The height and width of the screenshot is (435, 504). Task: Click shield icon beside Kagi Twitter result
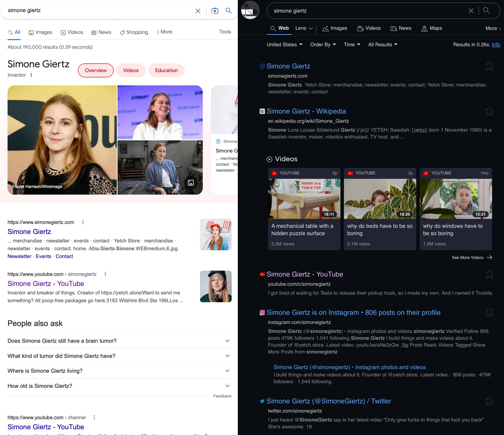pos(489,401)
